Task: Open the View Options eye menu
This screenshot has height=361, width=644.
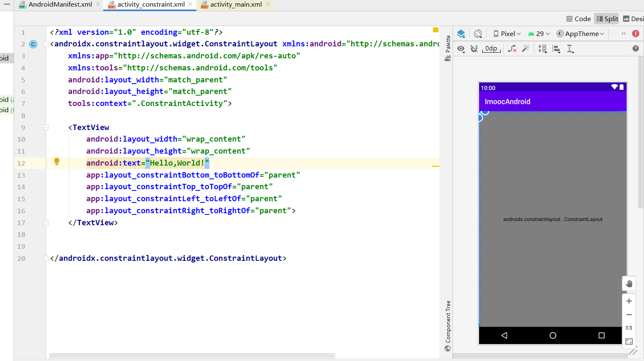Action: click(461, 49)
